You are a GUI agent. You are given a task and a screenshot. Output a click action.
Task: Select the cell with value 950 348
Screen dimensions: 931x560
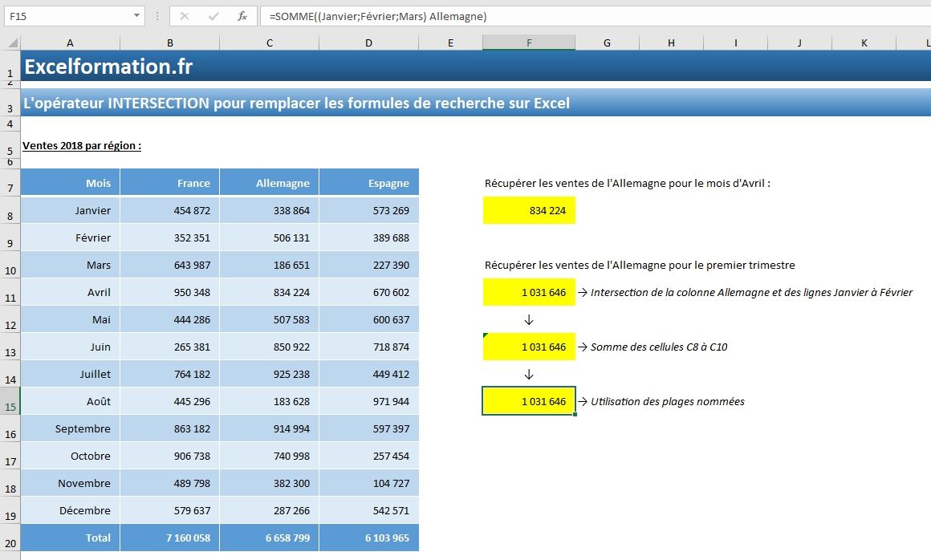click(170, 293)
